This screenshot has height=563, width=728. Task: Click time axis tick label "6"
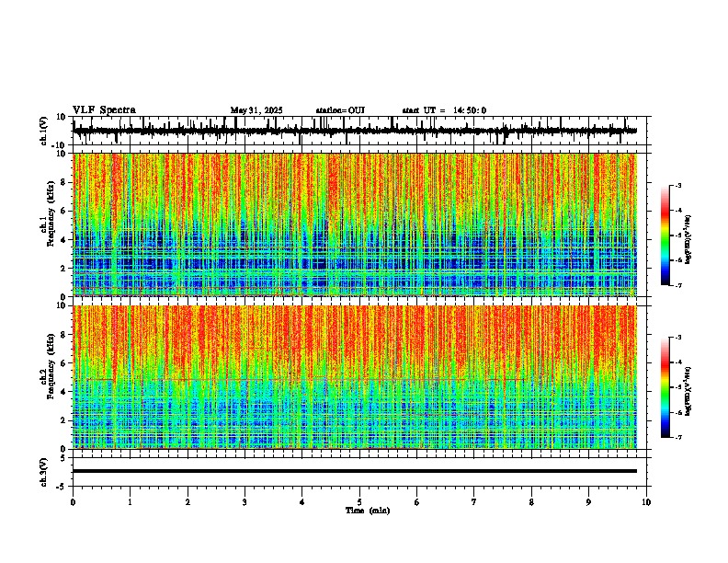417,502
